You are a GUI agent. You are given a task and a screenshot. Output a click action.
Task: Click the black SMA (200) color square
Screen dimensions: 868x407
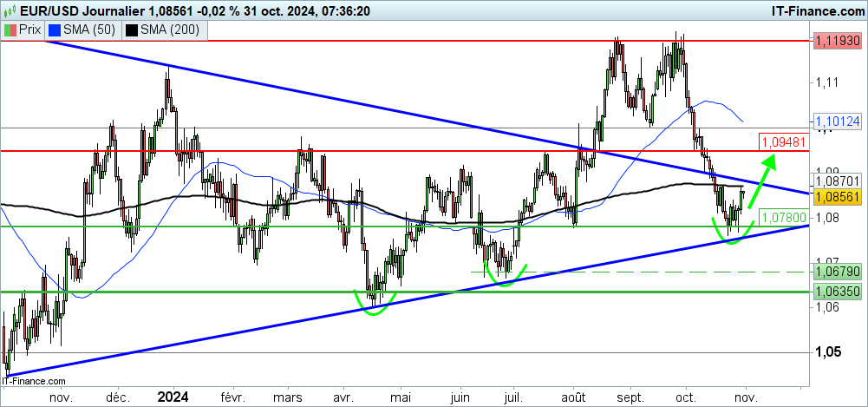(x=131, y=30)
